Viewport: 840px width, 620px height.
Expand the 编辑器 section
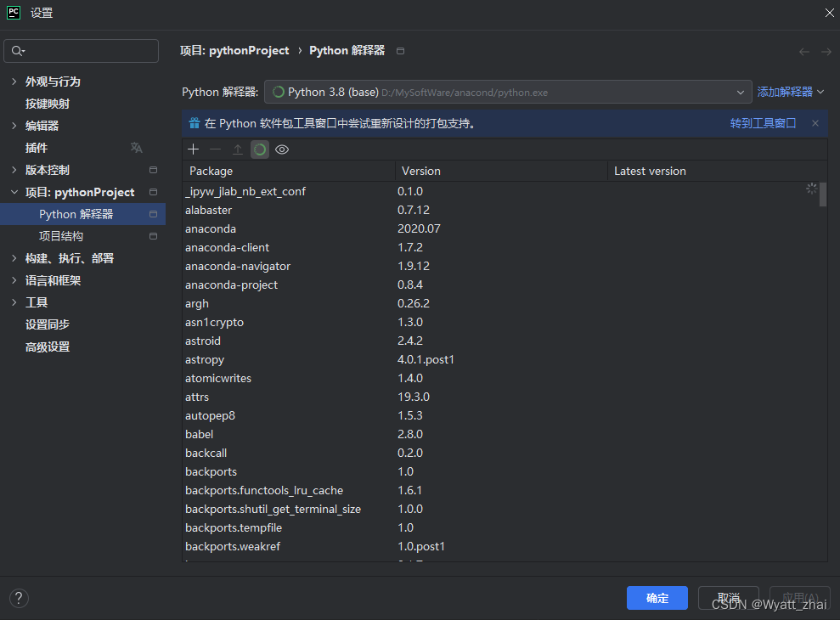(14, 126)
